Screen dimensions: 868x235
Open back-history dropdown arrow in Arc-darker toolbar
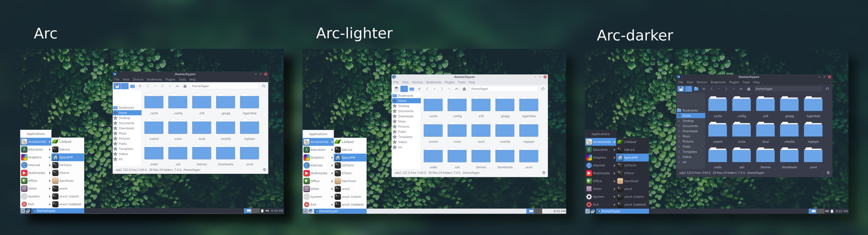point(719,89)
